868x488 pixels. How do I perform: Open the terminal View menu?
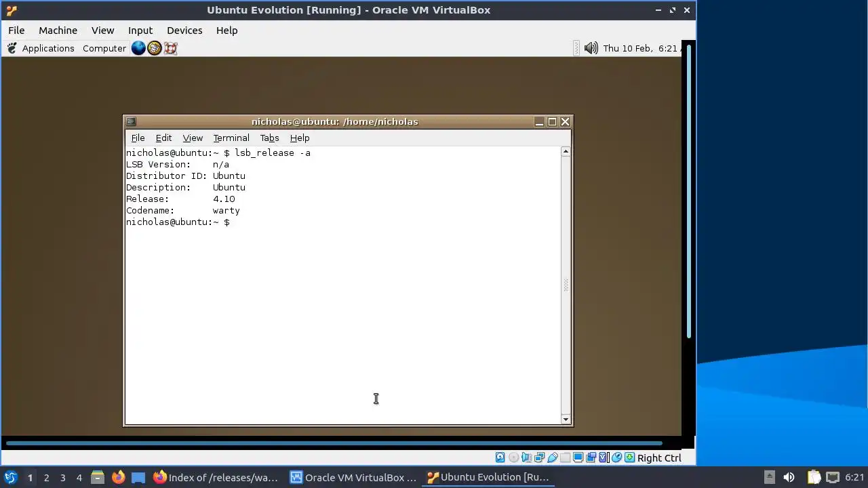coord(193,138)
